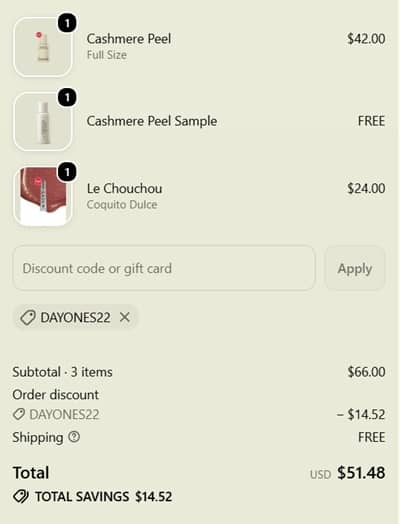Open the Cashmere Peel product thumbnail
400x524 pixels.
[43, 47]
